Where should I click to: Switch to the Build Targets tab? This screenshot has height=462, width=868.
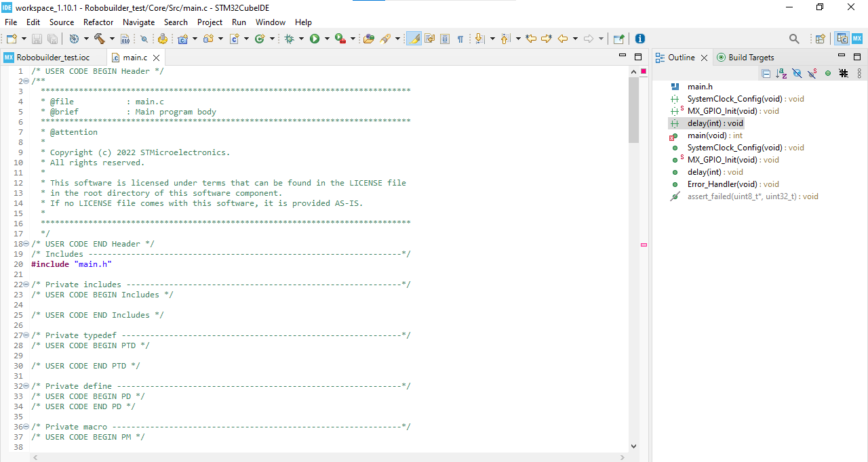(x=745, y=58)
